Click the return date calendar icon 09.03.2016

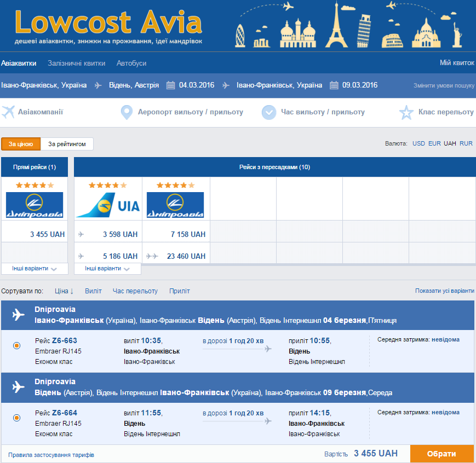[334, 85]
